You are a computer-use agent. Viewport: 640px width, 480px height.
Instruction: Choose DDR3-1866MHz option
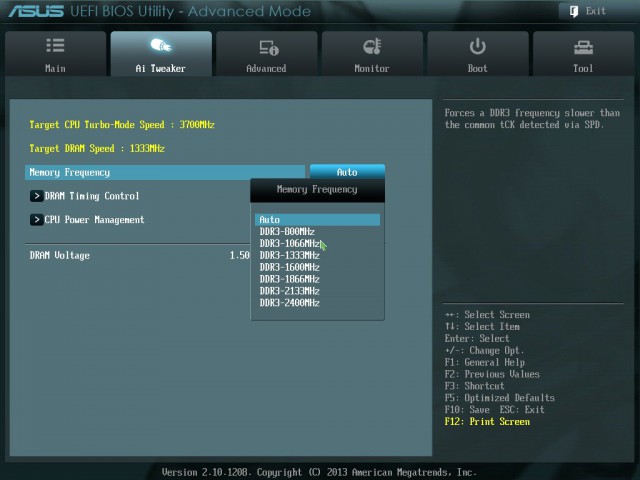point(289,279)
